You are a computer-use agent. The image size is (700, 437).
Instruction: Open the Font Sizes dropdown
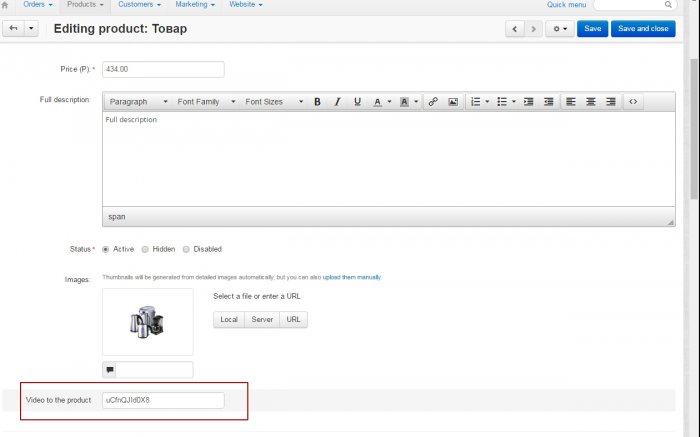pos(274,102)
